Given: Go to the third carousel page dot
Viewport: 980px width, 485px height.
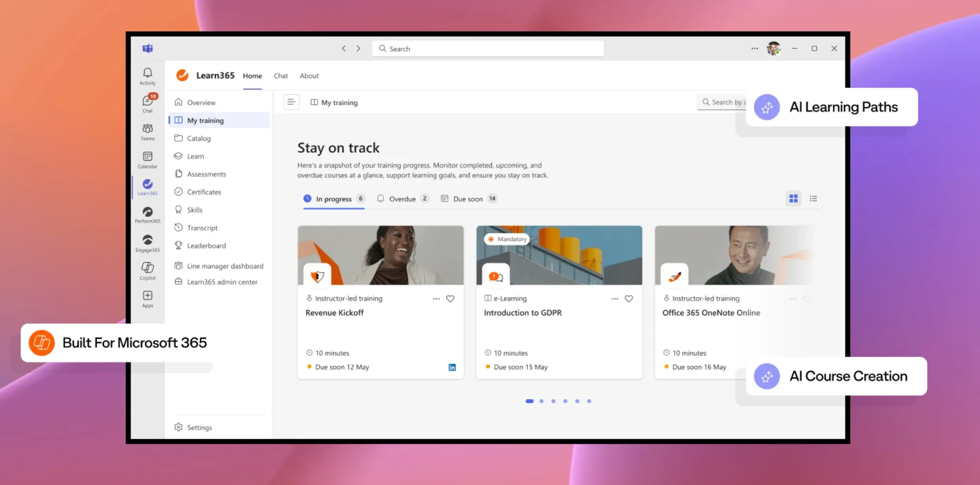Looking at the screenshot, I should pyautogui.click(x=553, y=401).
